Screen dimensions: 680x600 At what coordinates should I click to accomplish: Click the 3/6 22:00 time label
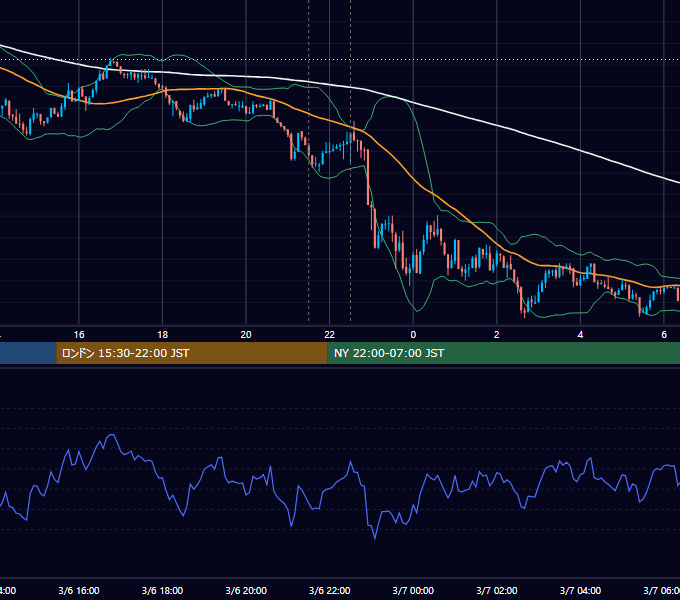click(x=330, y=590)
